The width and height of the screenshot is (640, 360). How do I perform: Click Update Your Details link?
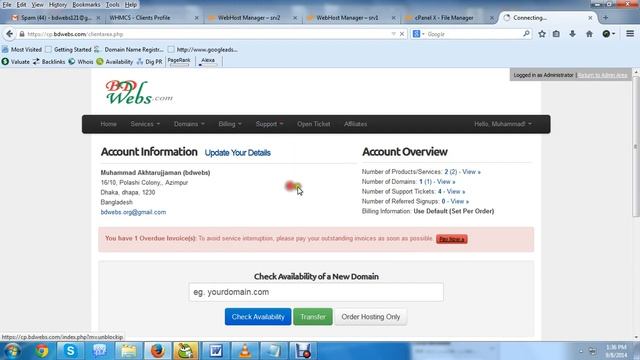pos(238,153)
